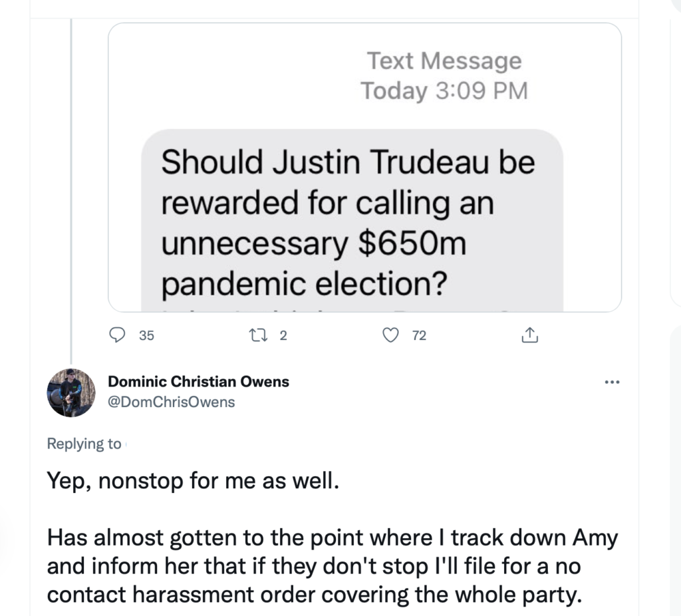The height and width of the screenshot is (616, 681).
Task: Click the reply speech bubble icon
Action: click(117, 336)
